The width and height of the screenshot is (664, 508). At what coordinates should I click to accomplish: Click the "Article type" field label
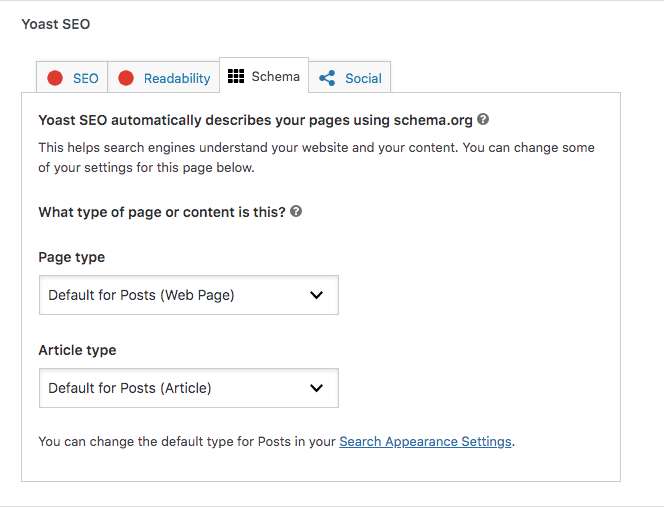(x=77, y=350)
